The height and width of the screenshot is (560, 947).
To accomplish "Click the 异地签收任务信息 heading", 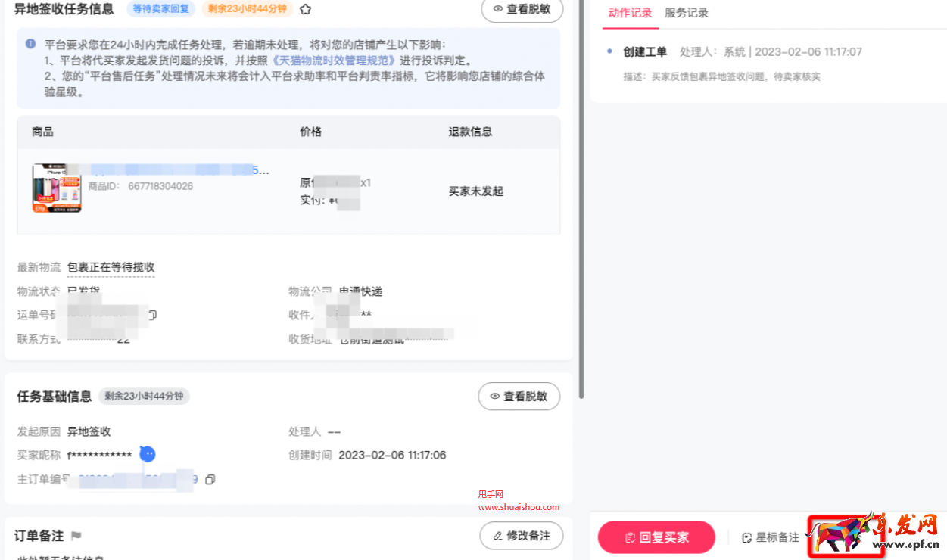I will click(64, 9).
